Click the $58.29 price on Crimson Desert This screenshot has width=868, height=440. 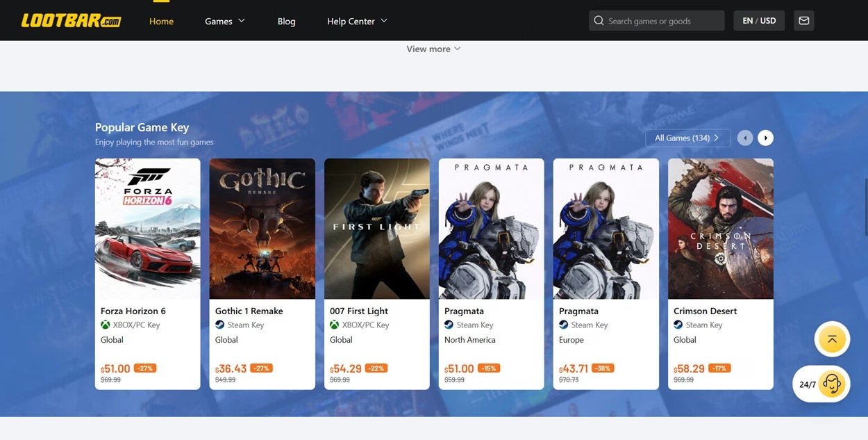tap(689, 368)
